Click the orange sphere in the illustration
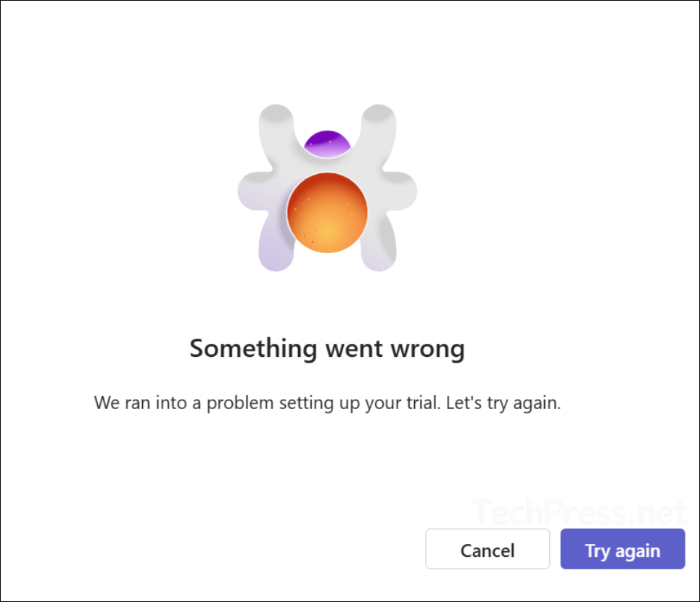The image size is (700, 602). 327,213
